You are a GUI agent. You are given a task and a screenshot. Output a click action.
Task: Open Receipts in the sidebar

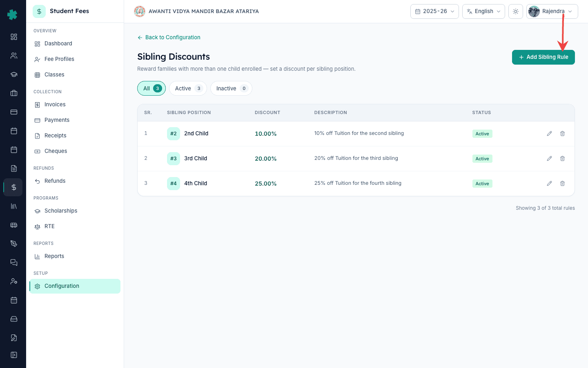75,136
